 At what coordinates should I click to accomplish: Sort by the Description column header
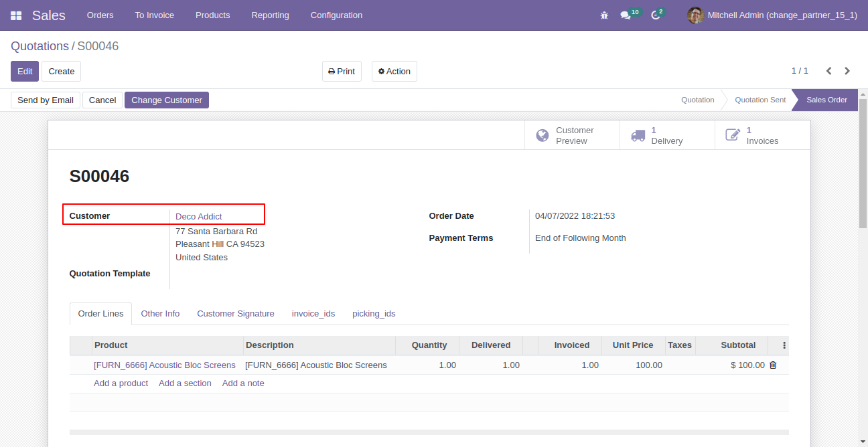[x=319, y=345]
